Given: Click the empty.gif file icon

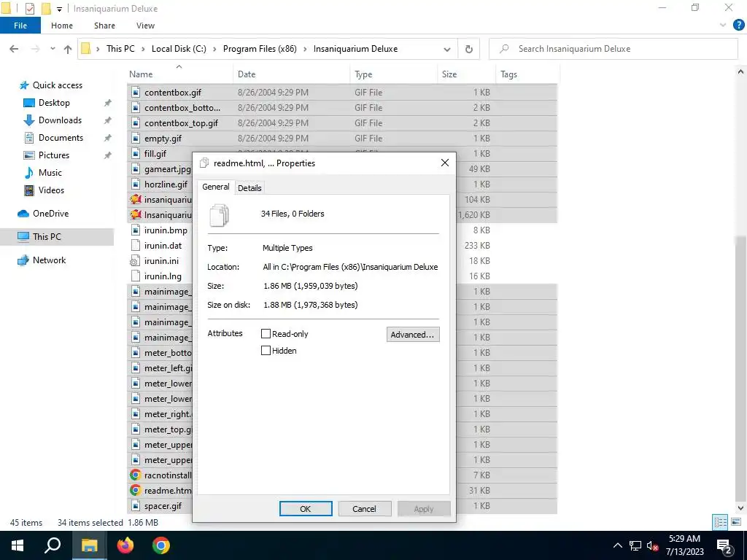Looking at the screenshot, I should point(136,139).
